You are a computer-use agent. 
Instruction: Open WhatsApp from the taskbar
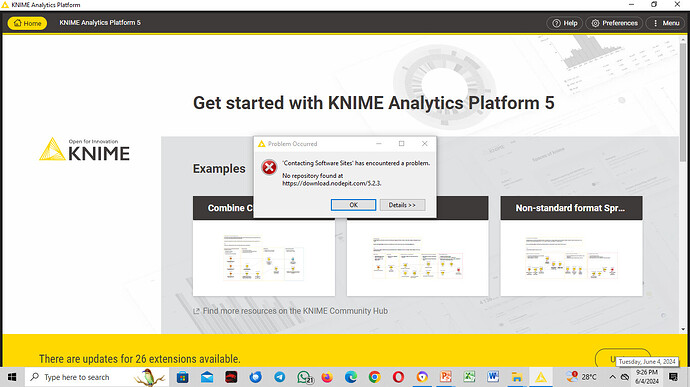pyautogui.click(x=305, y=377)
